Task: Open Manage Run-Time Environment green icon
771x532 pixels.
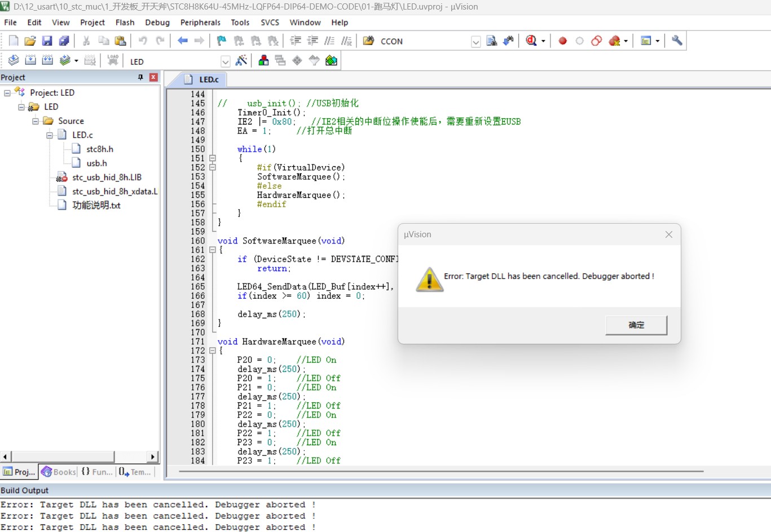Action: pyautogui.click(x=331, y=60)
